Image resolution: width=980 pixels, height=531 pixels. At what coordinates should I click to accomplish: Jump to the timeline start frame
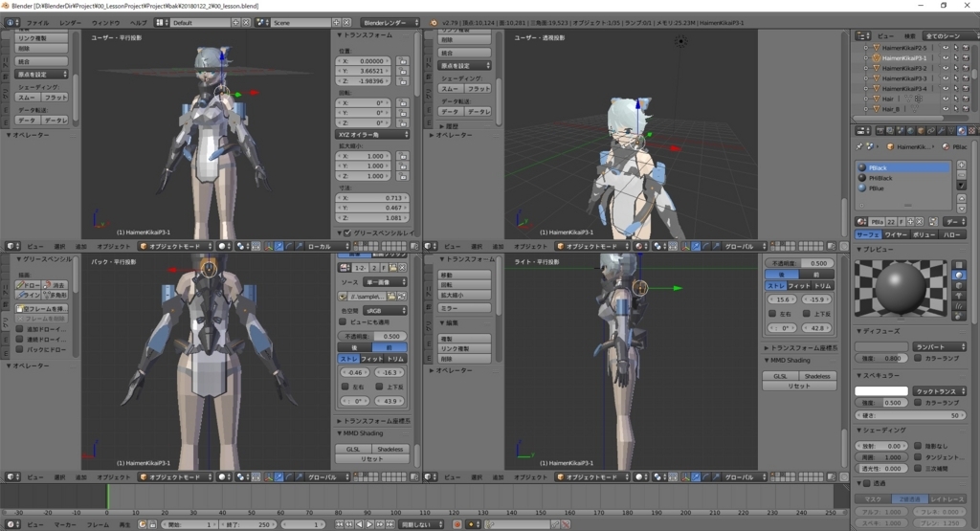click(340, 524)
